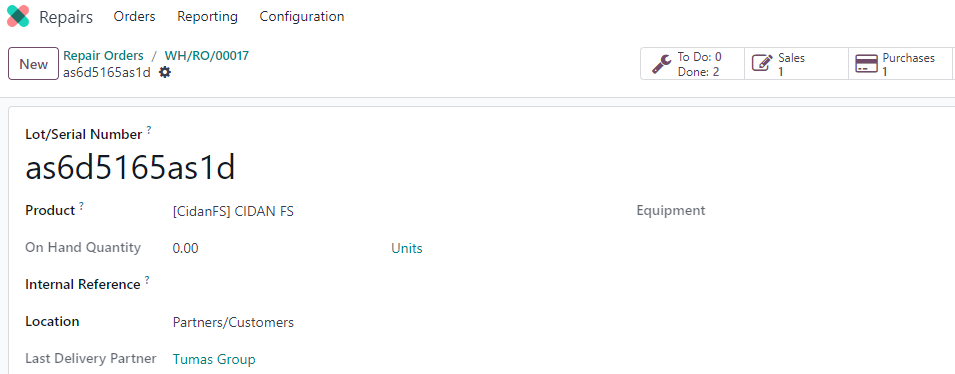Image resolution: width=955 pixels, height=374 pixels.
Task: Click the New button
Action: coord(33,64)
